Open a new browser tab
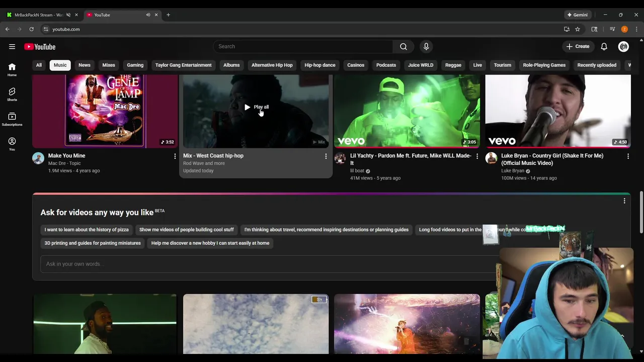The width and height of the screenshot is (644, 362). [168, 15]
